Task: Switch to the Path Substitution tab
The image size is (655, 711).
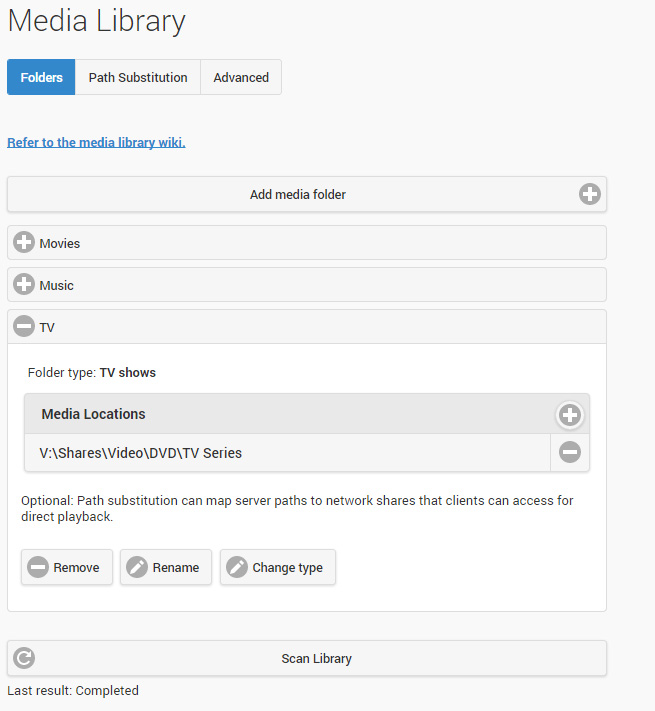Action: coord(138,77)
